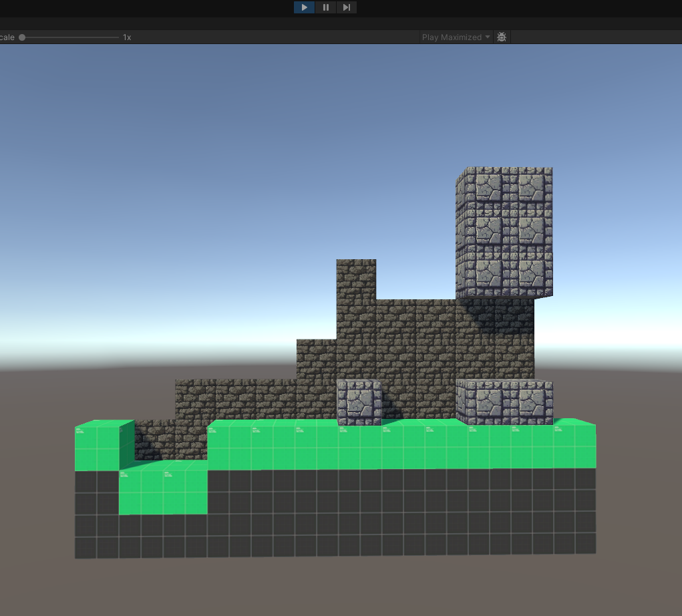682x616 pixels.
Task: Click the Pause button
Action: pyautogui.click(x=325, y=7)
